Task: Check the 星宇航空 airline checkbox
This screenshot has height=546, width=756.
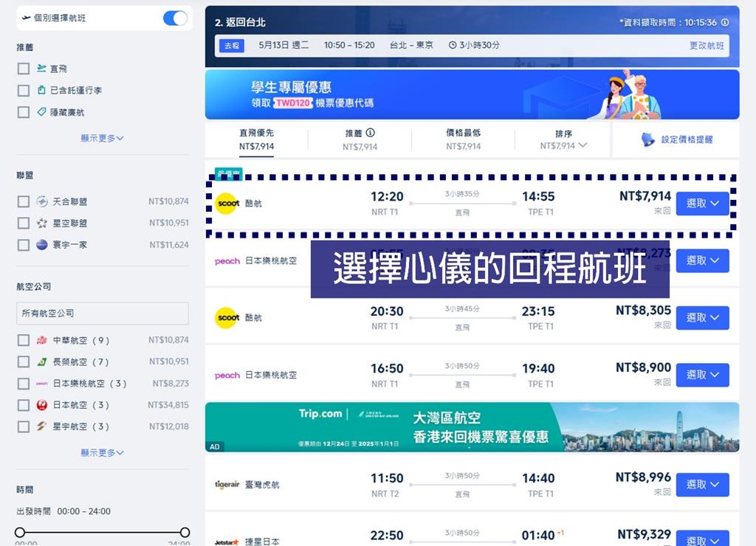Action: pyautogui.click(x=23, y=426)
